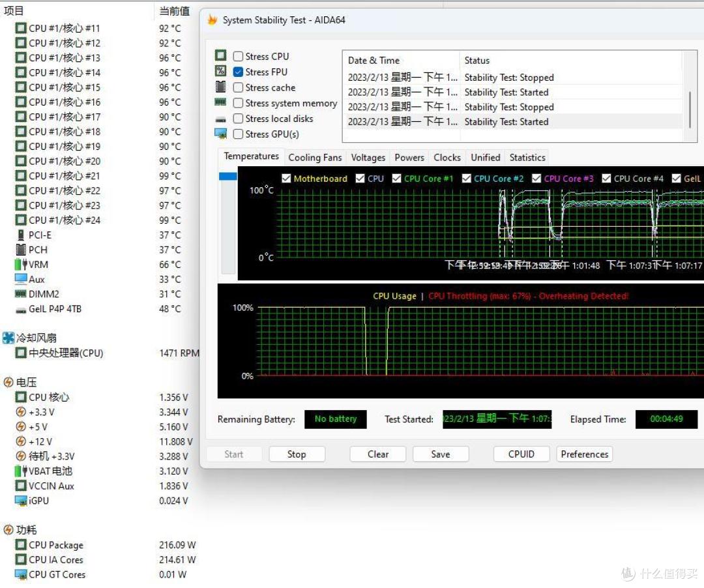Open the Cooling Fans tab
Image resolution: width=704 pixels, height=588 pixels.
pos(315,158)
